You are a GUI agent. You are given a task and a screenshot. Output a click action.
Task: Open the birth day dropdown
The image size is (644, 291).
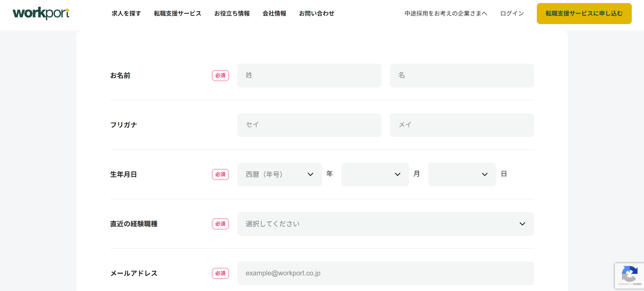tap(462, 174)
